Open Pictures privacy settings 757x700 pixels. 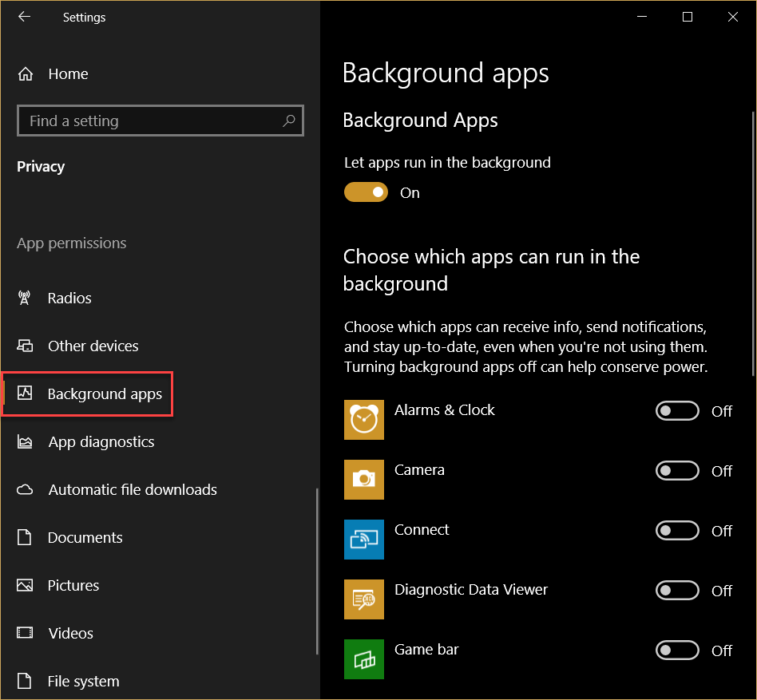[x=160, y=585]
